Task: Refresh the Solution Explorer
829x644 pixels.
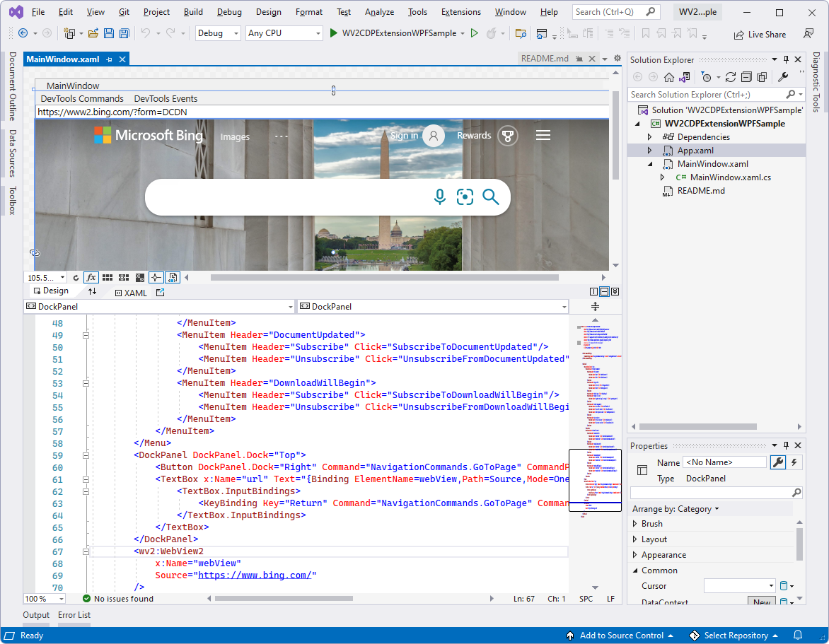Action: (731, 77)
